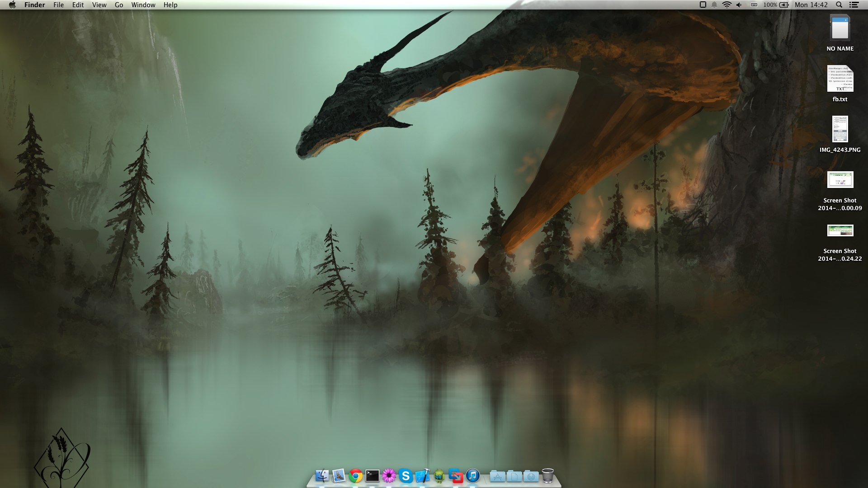Toggle the Notification Center sidebar

854,5
